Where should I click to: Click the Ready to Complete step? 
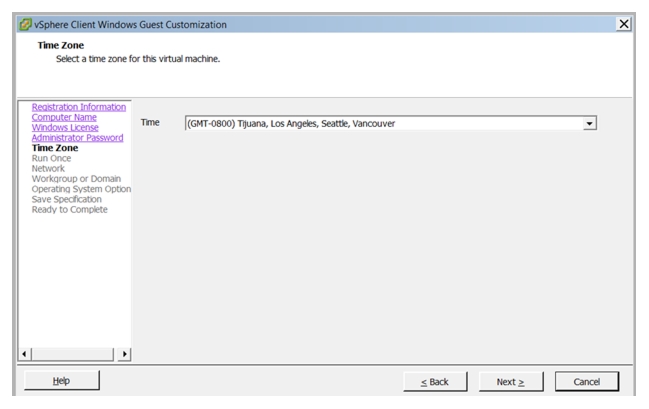point(70,209)
